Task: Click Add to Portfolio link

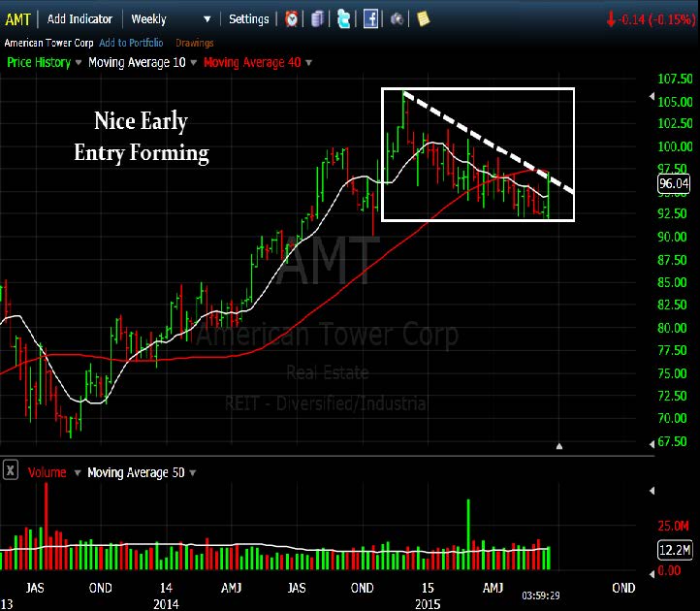Action: click(x=131, y=43)
